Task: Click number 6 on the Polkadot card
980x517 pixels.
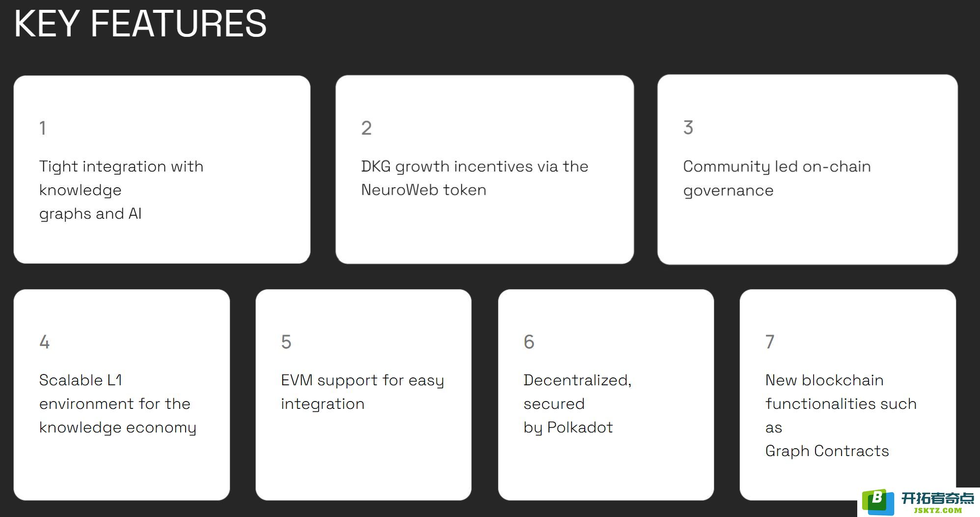Action: (x=529, y=342)
